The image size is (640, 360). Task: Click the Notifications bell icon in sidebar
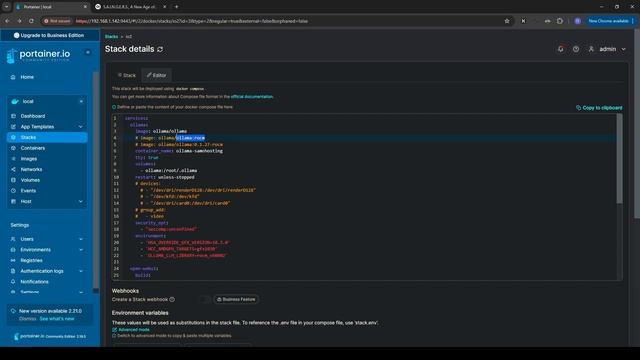tap(13, 282)
